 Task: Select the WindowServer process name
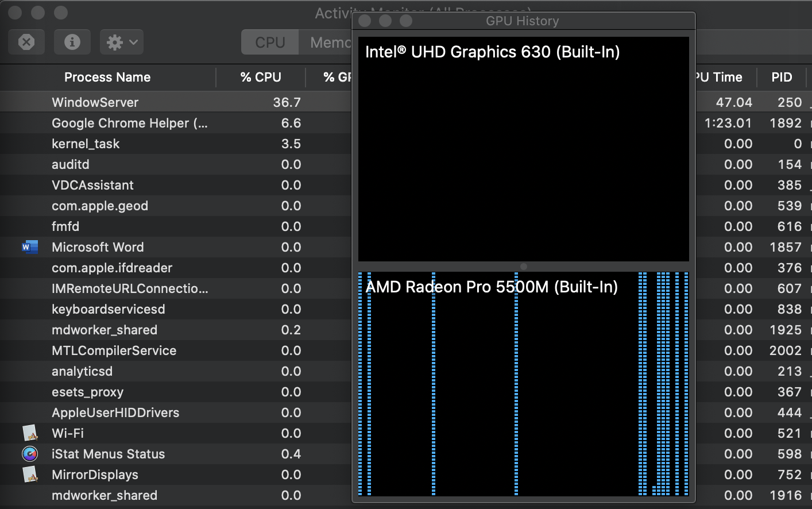pyautogui.click(x=95, y=102)
